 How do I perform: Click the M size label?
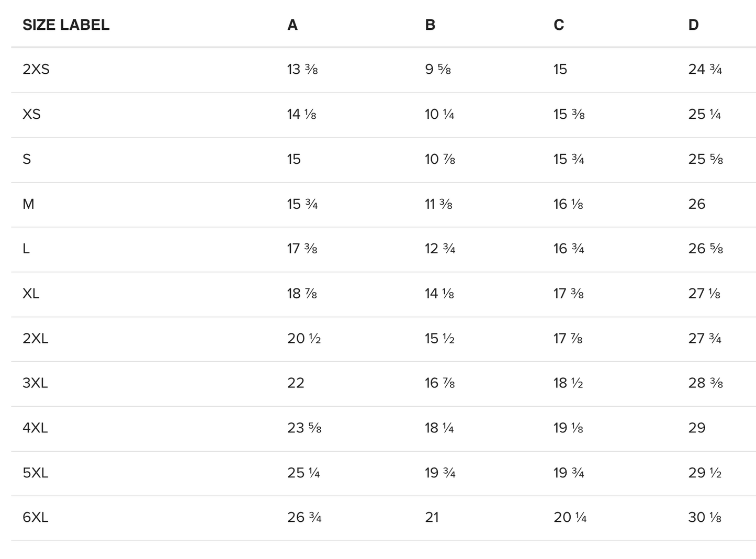tap(28, 204)
